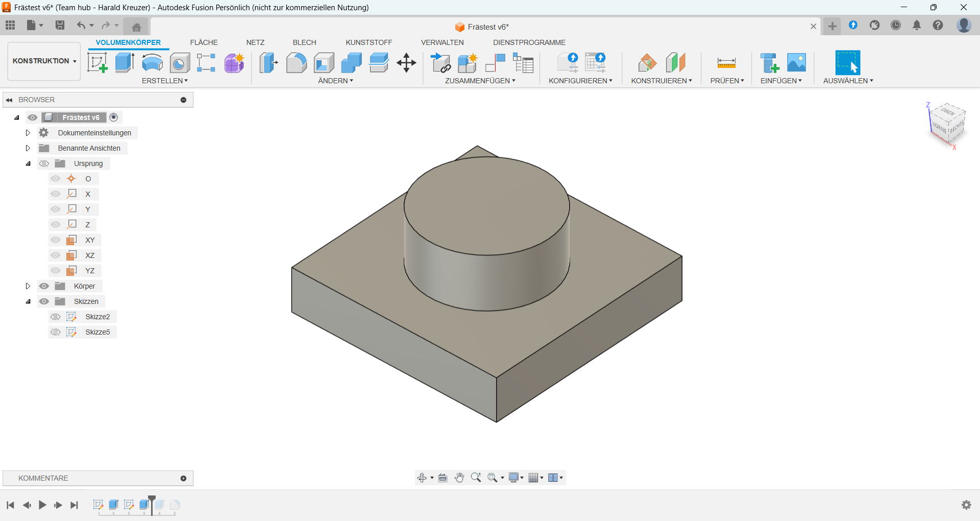This screenshot has width=980, height=521.
Task: Click the Measure tool icon
Action: point(726,63)
